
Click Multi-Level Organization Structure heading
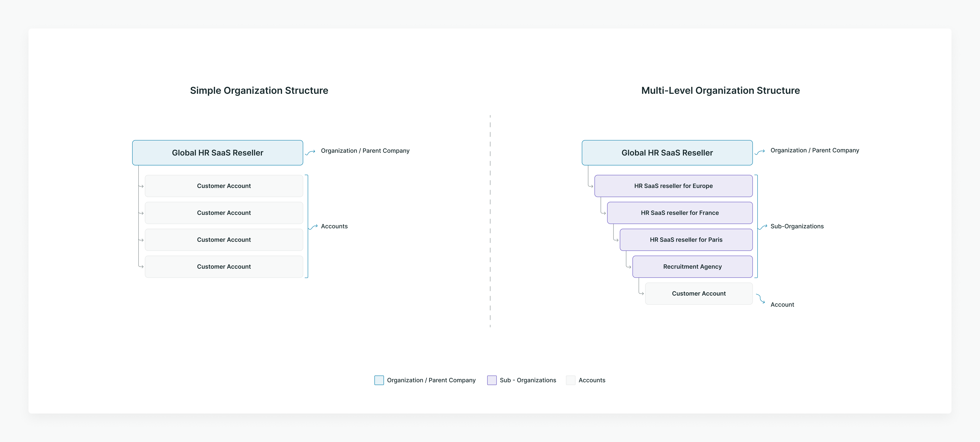(x=720, y=90)
